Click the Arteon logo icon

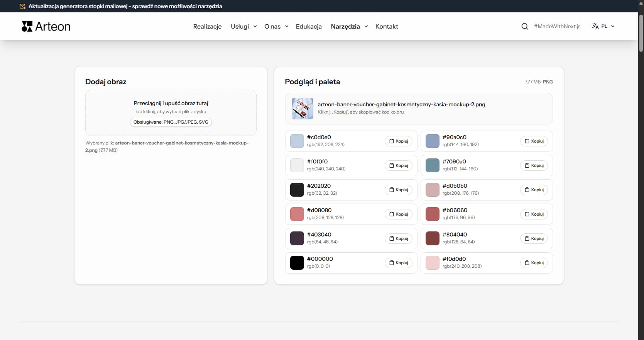27,26
